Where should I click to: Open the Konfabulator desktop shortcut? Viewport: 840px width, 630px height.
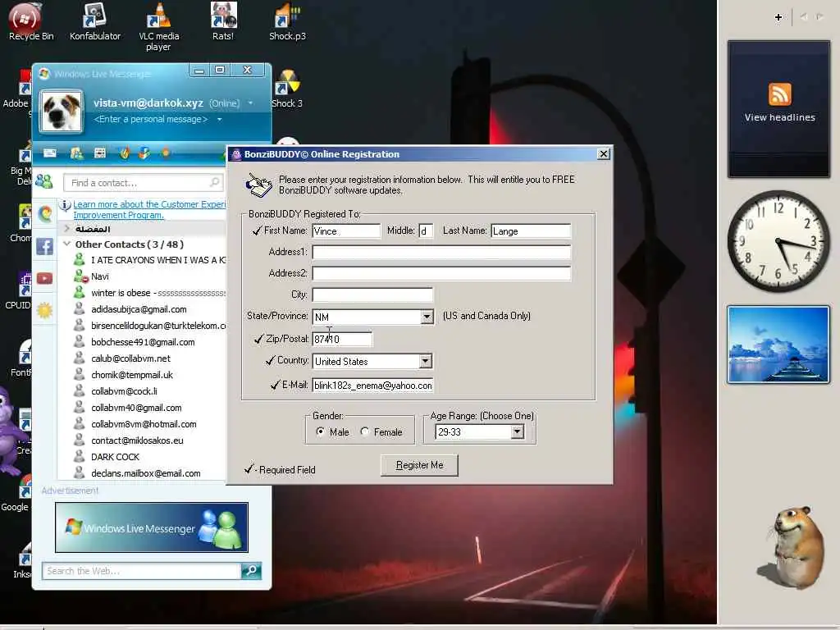coord(95,22)
